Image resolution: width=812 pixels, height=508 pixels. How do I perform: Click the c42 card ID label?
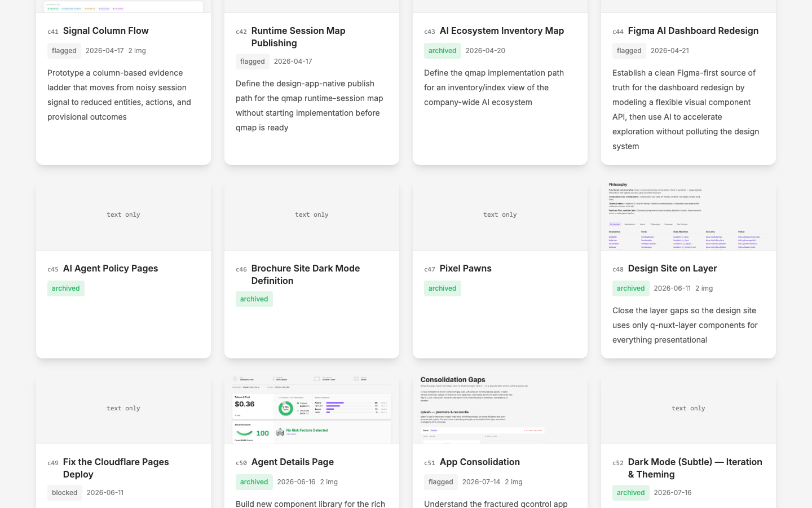pyautogui.click(x=241, y=32)
